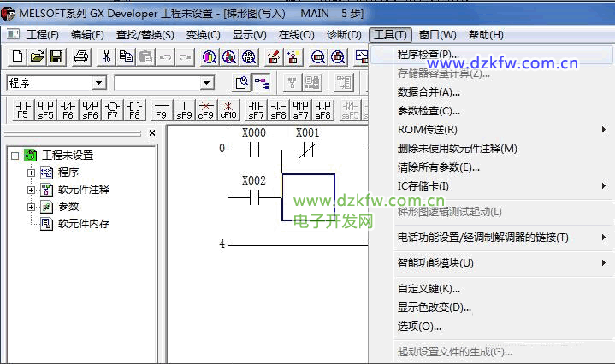
Task: Click the New project icon
Action: (17, 56)
